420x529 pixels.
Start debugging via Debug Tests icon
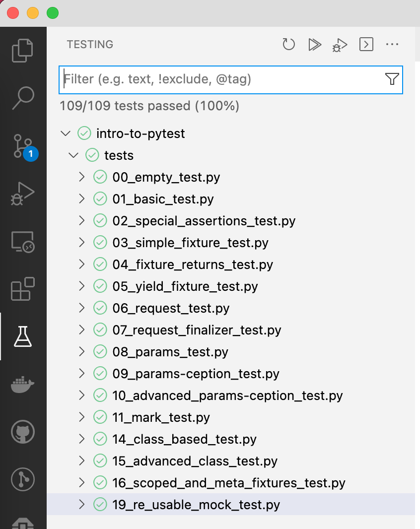tap(340, 44)
